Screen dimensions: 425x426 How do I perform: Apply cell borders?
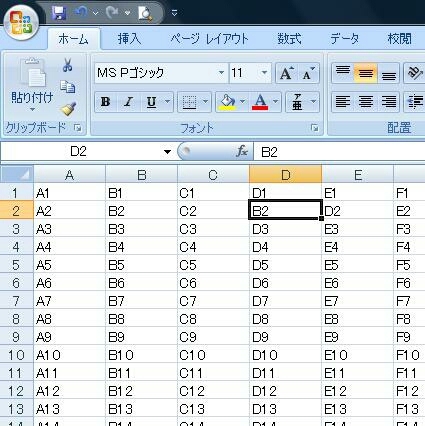tap(189, 102)
